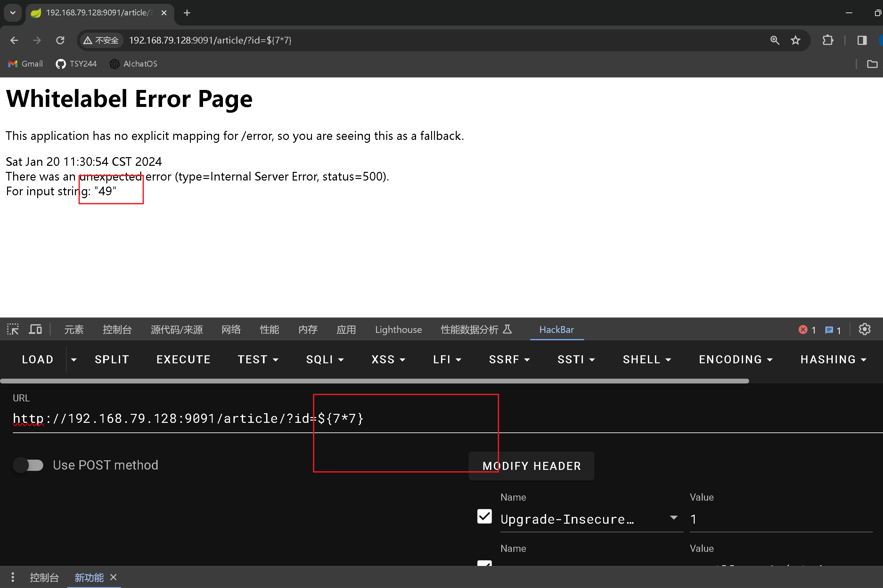The width and height of the screenshot is (883, 588).
Task: Bookmark page with star icon
Action: 796,40
